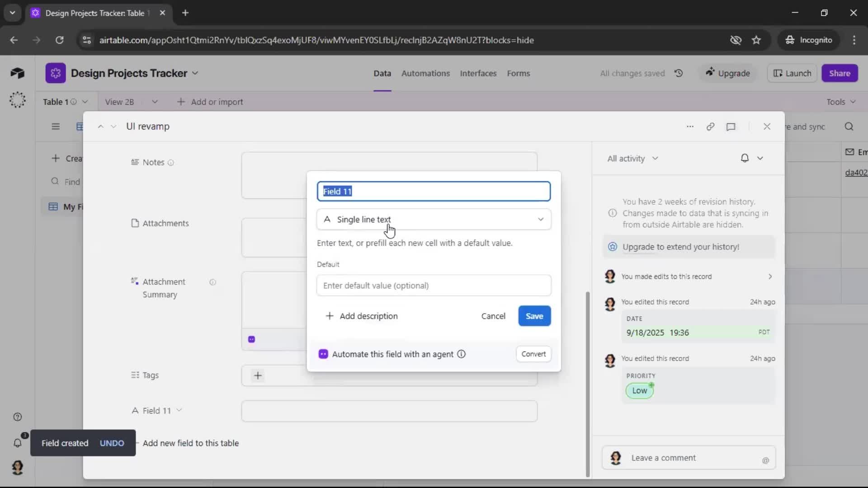Screen dimensions: 868x488
Task: Click the browser address bar URL
Action: [316, 40]
